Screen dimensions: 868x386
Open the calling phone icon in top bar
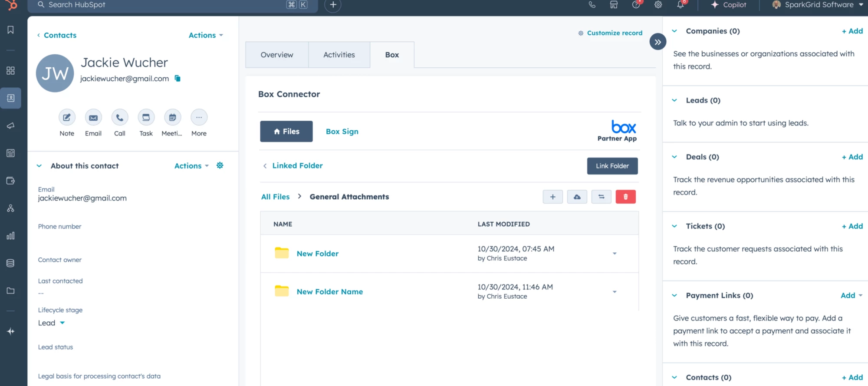(592, 5)
